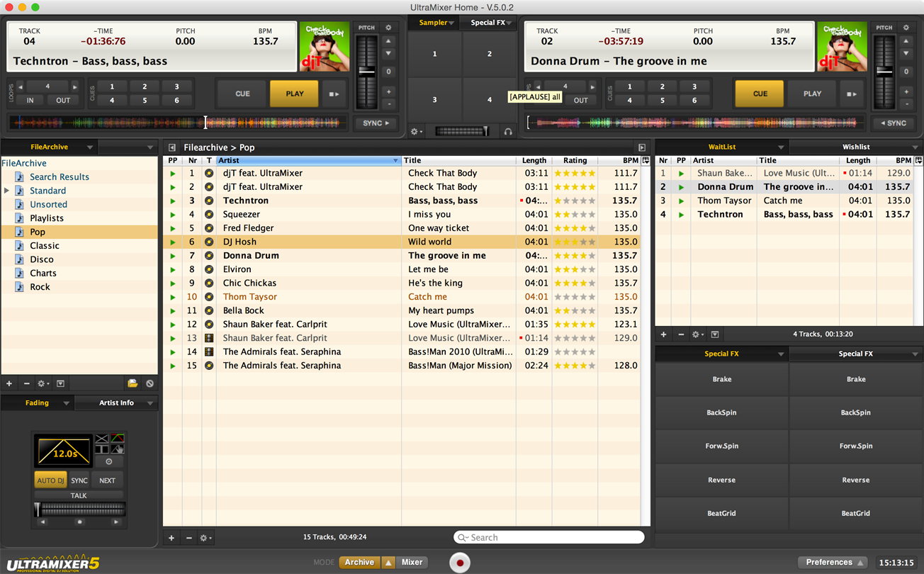Click the left deck CUE button

tap(242, 94)
